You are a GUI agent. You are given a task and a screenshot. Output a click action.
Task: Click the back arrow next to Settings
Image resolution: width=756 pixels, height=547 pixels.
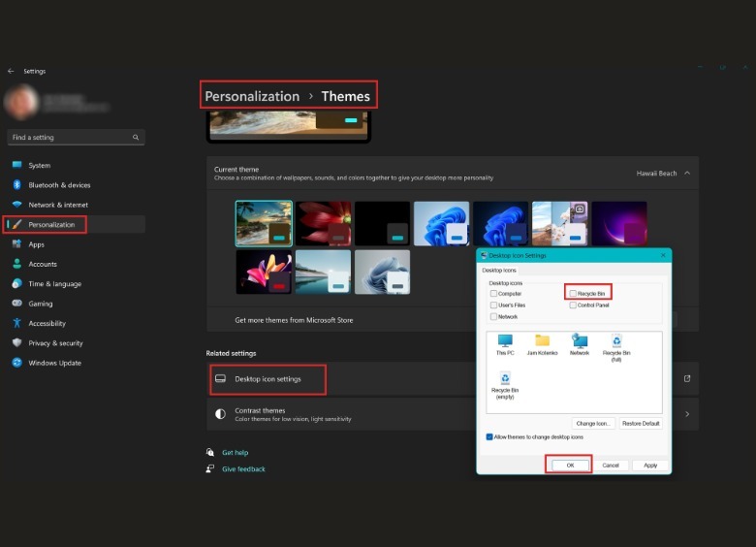(x=11, y=71)
